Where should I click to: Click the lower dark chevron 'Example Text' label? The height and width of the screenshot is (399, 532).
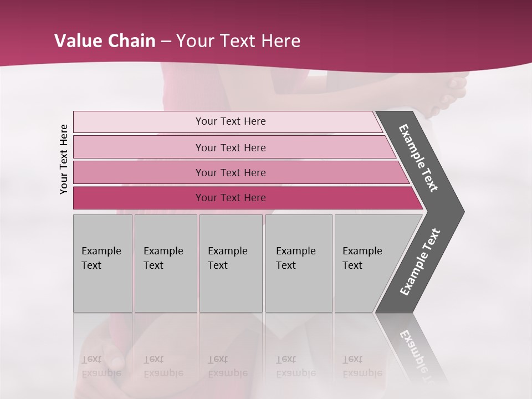[x=420, y=262]
